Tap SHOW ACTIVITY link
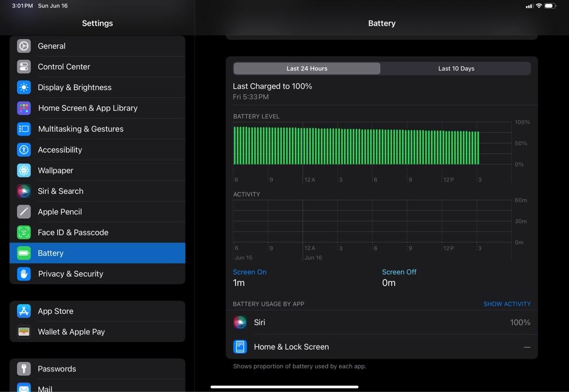Viewport: 569px width, 392px height. 507,304
